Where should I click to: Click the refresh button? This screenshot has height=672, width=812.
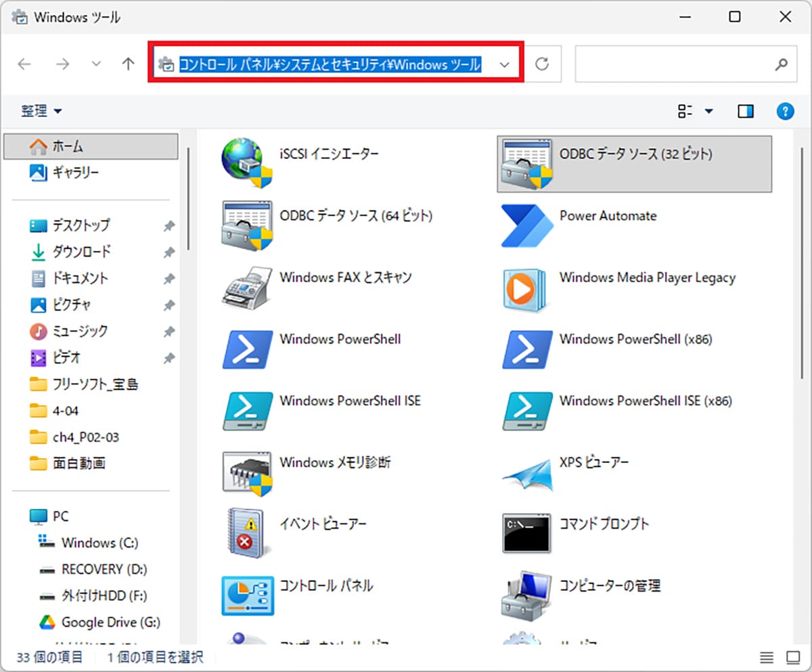point(542,64)
